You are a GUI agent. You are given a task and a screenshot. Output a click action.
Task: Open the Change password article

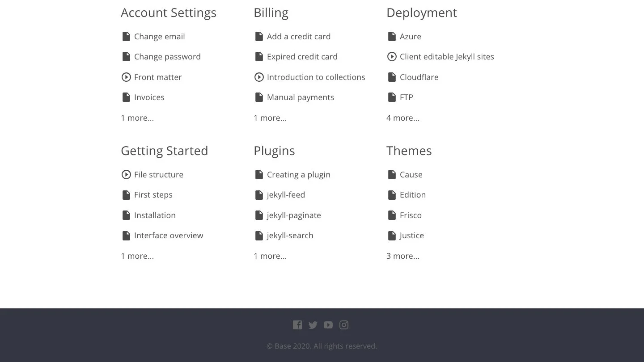point(167,57)
